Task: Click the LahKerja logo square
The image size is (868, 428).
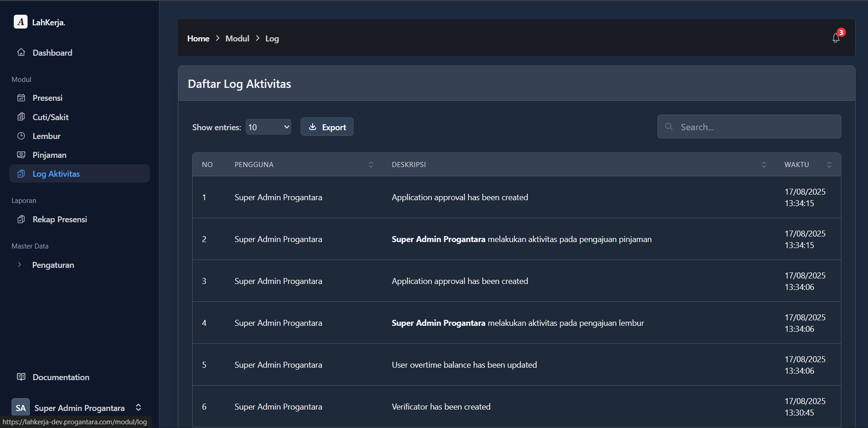Action: point(20,22)
